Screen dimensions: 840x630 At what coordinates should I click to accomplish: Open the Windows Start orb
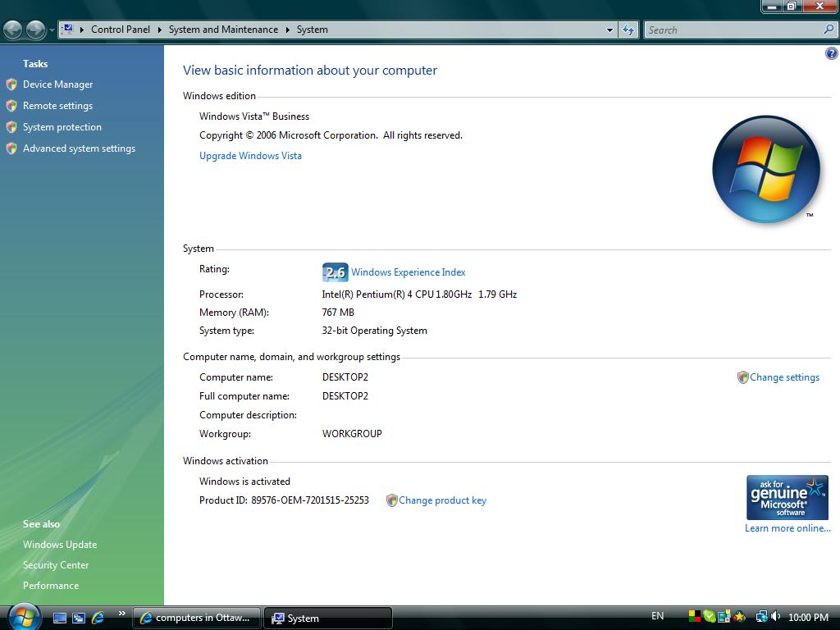coord(24,616)
